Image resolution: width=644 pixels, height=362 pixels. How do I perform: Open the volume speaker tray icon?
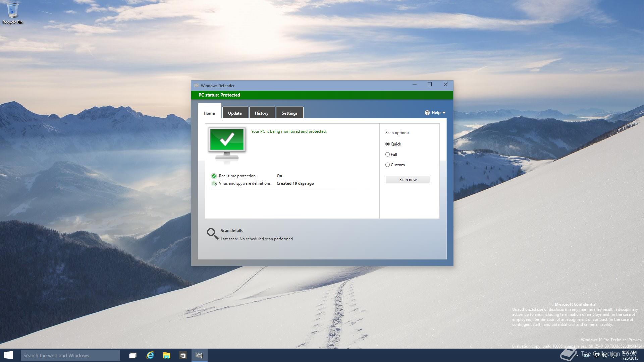point(604,355)
